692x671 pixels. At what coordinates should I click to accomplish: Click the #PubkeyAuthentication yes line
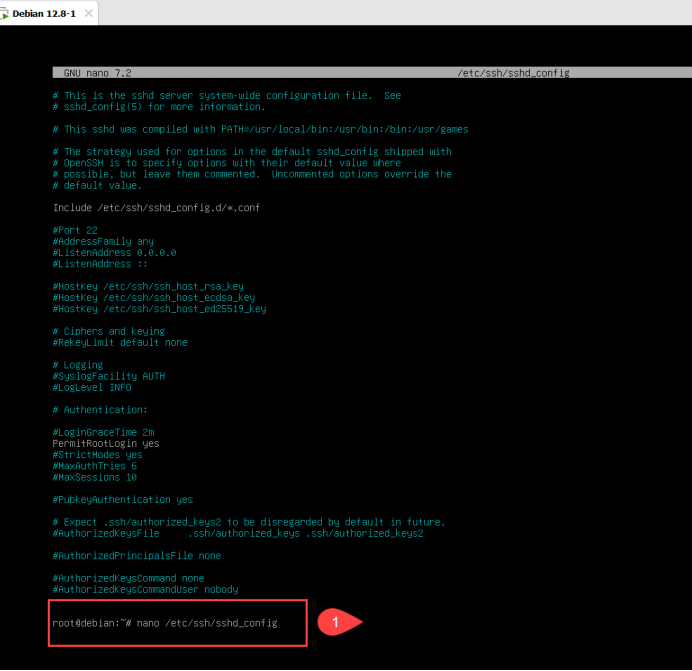pos(122,499)
